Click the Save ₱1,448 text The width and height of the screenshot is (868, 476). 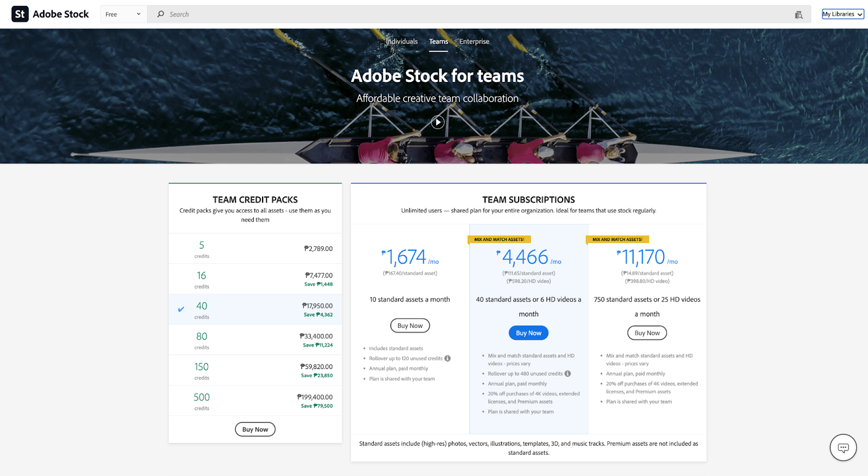(x=318, y=284)
